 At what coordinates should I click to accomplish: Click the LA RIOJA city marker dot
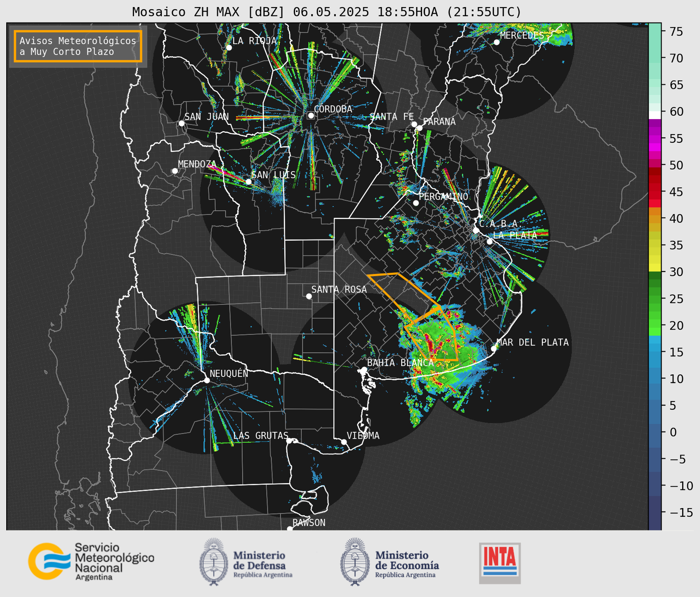229,48
